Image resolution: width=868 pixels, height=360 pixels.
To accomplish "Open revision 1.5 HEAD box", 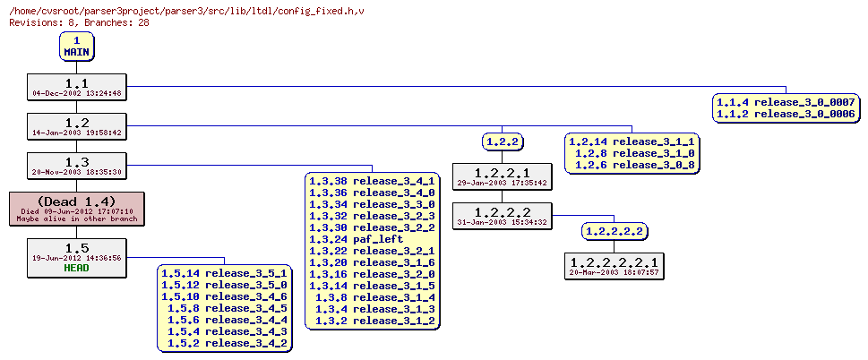I will (77, 258).
